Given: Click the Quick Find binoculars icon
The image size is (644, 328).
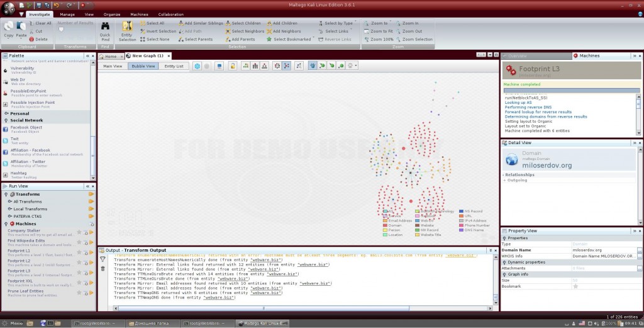Looking at the screenshot, I should [x=105, y=26].
